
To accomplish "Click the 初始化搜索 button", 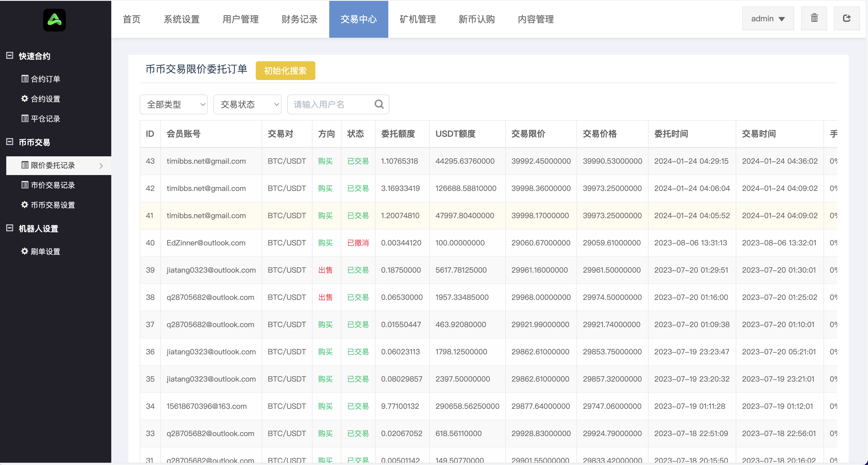I will [x=285, y=71].
